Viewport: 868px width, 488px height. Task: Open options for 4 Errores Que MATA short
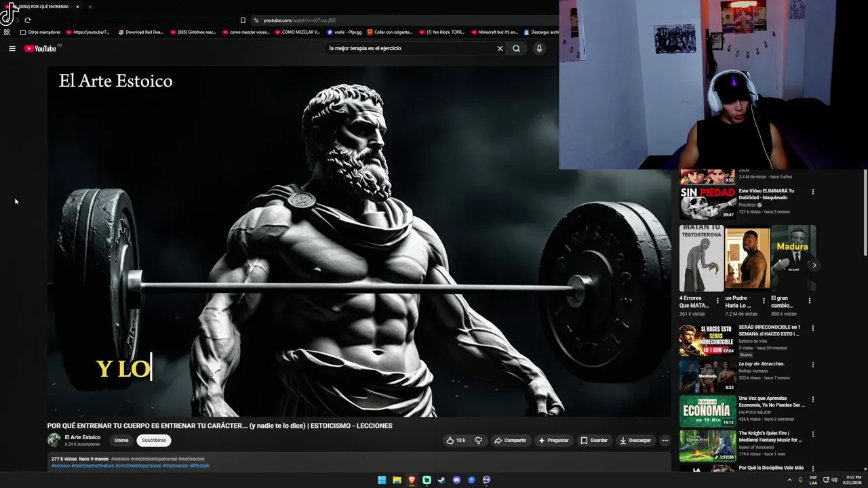[x=718, y=301]
